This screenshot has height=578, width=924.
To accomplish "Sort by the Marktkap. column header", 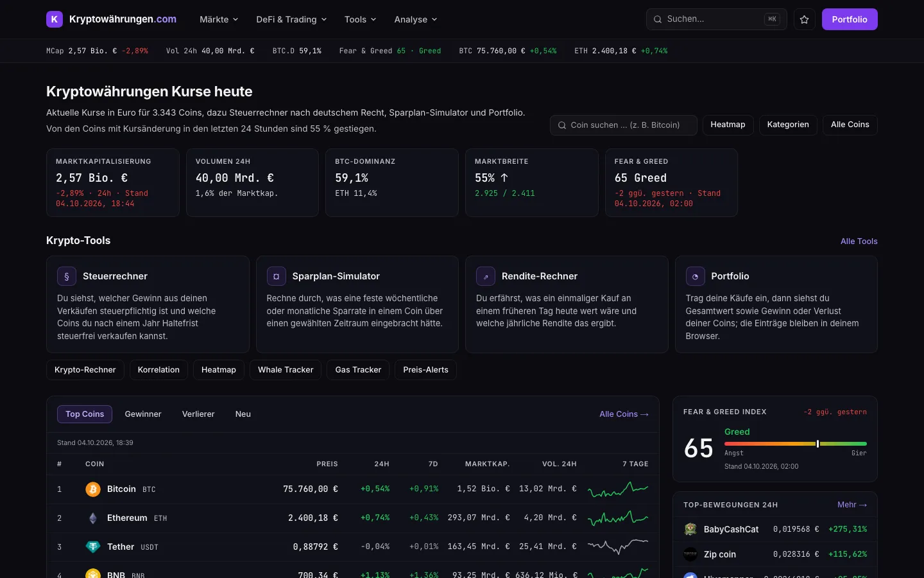I will 487,464.
